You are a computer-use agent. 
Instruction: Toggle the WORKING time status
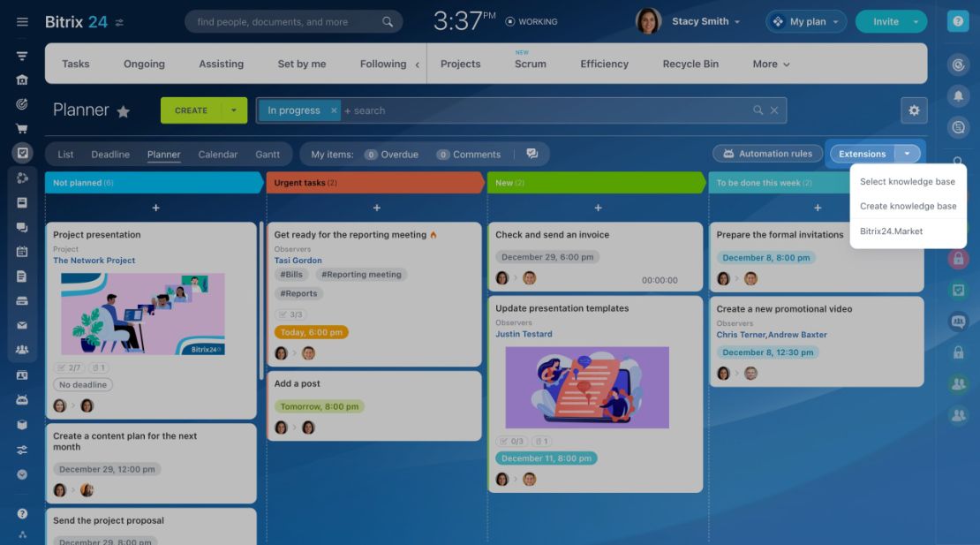point(531,22)
